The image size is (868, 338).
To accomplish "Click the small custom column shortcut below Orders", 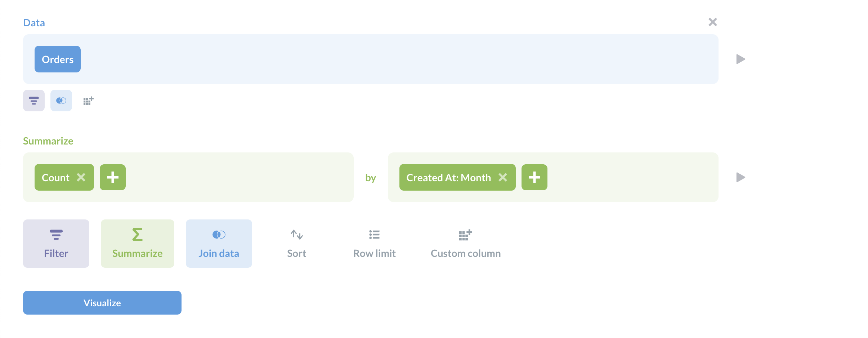I will [88, 101].
